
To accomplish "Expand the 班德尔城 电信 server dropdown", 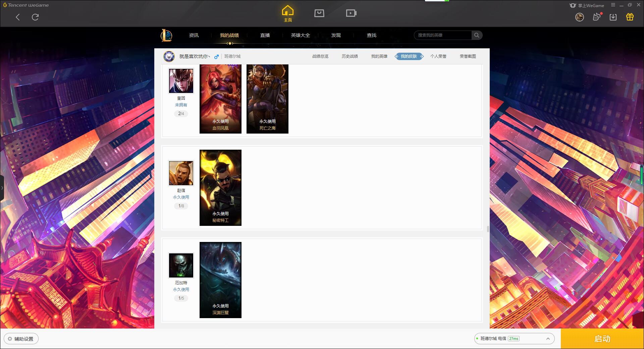I will (515, 339).
